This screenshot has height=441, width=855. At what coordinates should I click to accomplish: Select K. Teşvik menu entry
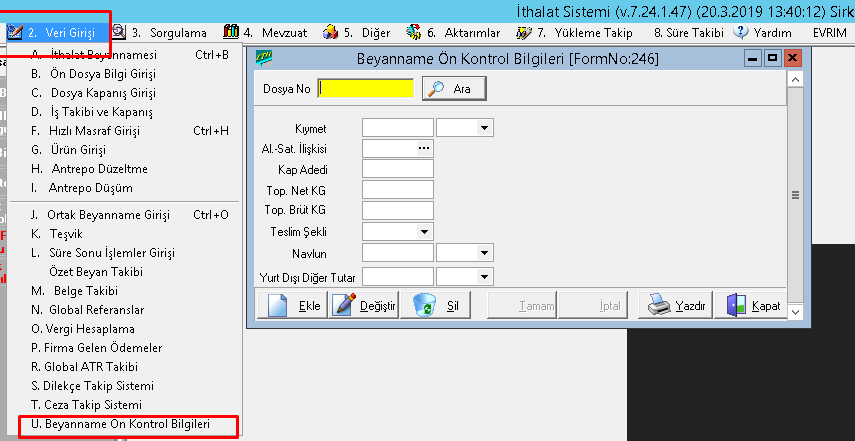click(x=125, y=234)
